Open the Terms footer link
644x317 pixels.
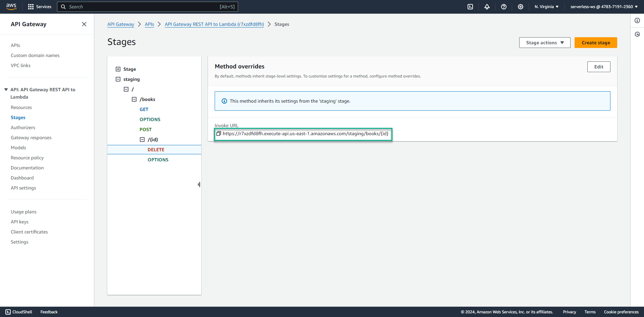pos(590,312)
